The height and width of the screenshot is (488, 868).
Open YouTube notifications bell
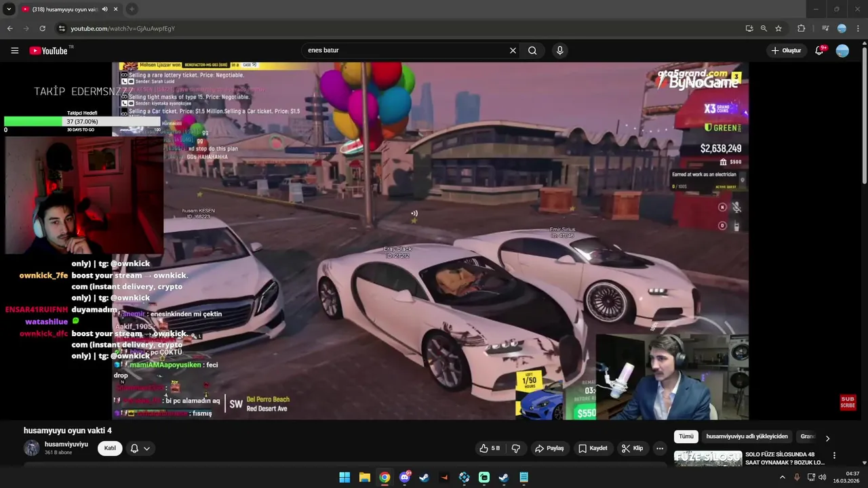tap(819, 50)
